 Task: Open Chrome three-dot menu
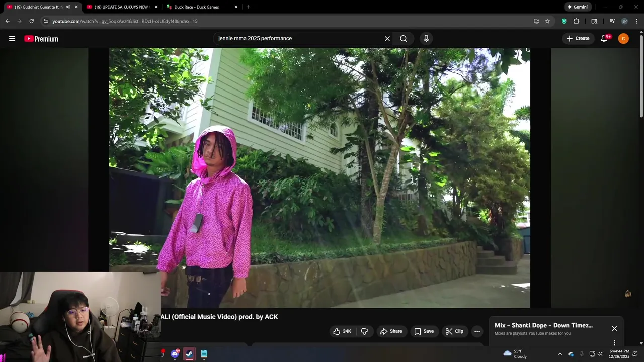click(x=636, y=21)
